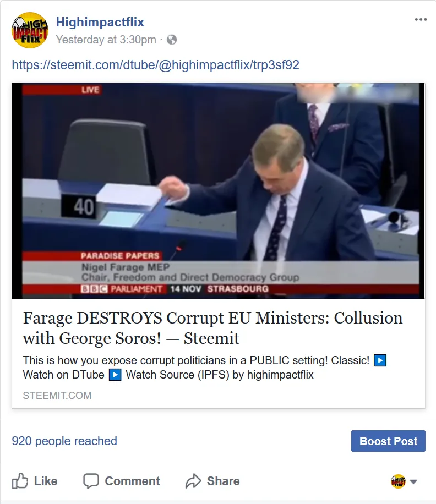
Task: Click the thumbs-up Like icon
Action: click(x=20, y=481)
